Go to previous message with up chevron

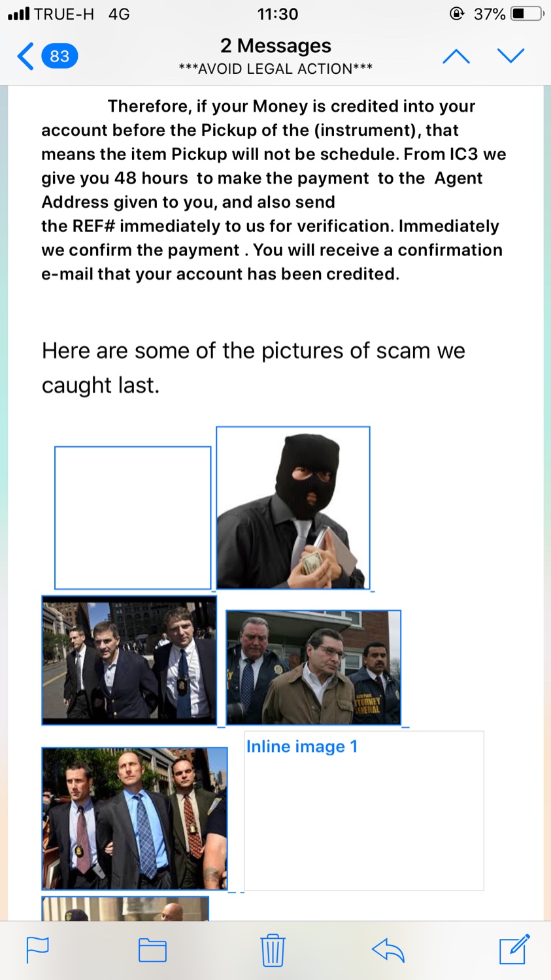pyautogui.click(x=456, y=56)
